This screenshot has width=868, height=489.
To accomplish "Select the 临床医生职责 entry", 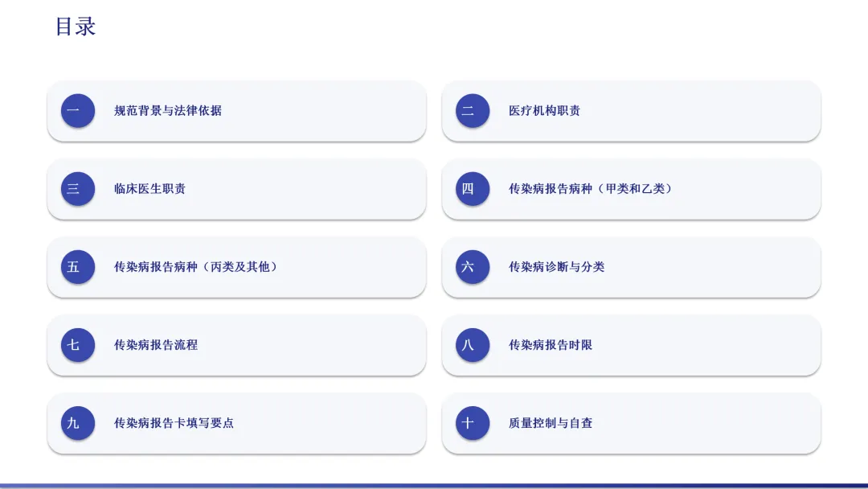I will pyautogui.click(x=149, y=189).
